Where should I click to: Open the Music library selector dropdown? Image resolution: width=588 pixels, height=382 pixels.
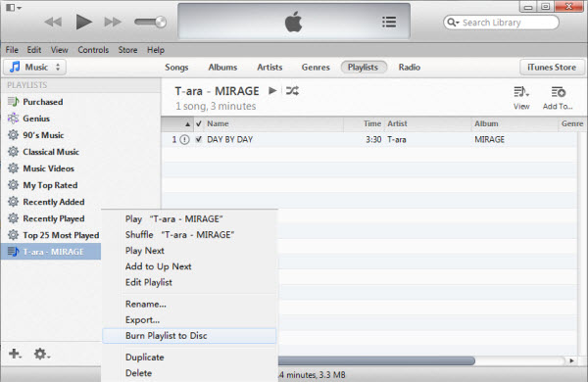35,68
